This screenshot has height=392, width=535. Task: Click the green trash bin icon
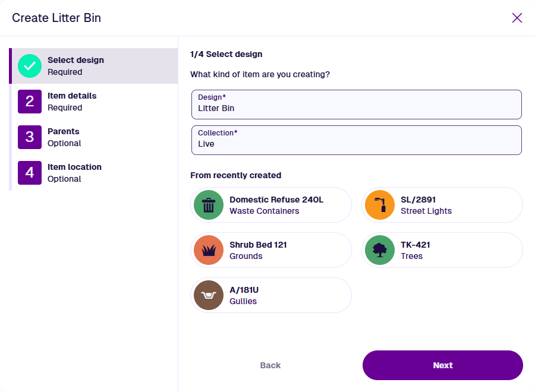click(x=209, y=205)
